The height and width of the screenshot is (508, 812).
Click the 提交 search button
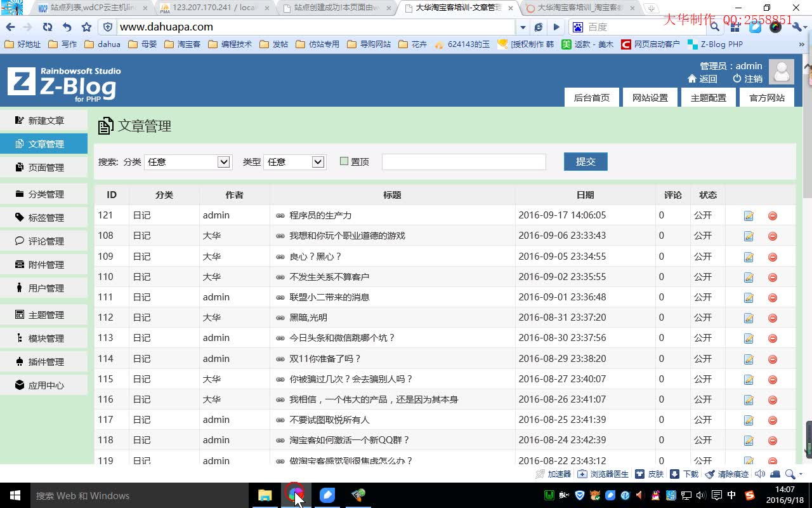[586, 161]
